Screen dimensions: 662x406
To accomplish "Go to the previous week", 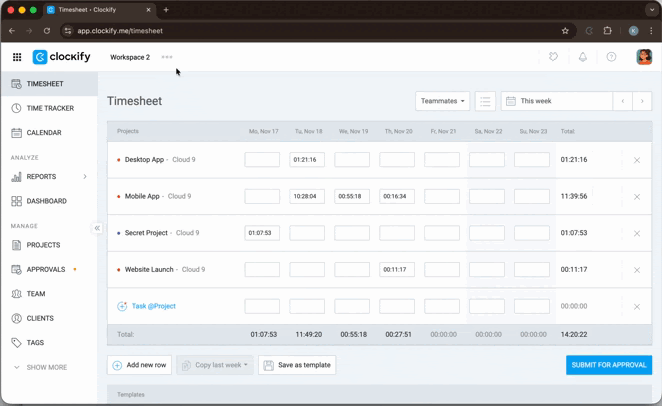I will point(623,101).
